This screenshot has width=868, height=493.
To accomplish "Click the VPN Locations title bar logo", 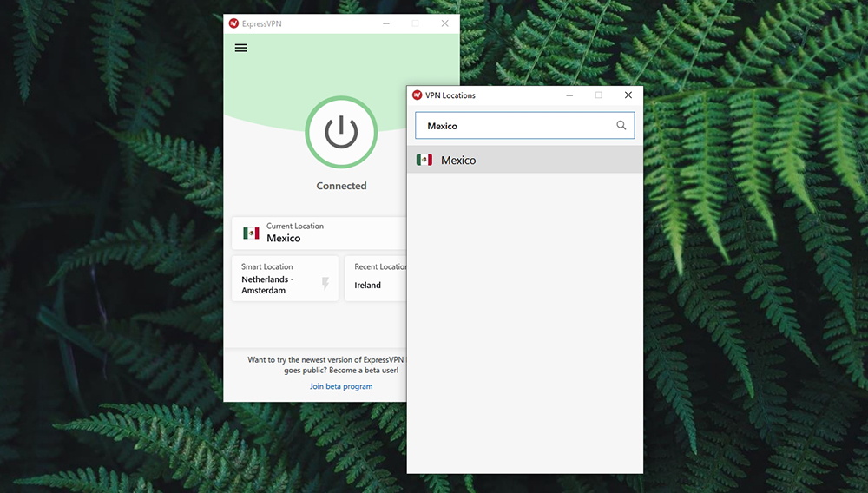I will coord(418,95).
